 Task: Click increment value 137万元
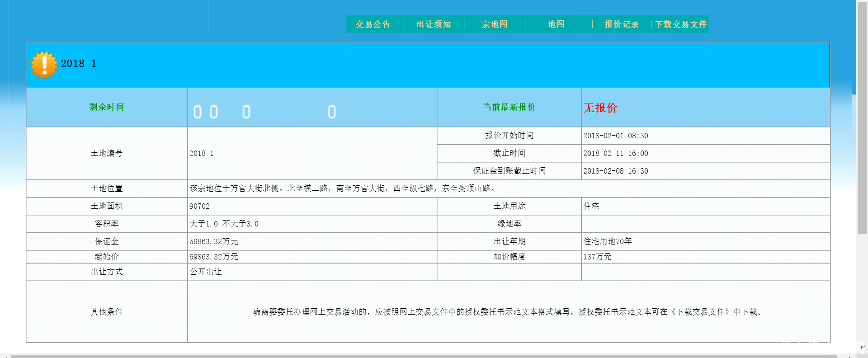pyautogui.click(x=597, y=257)
